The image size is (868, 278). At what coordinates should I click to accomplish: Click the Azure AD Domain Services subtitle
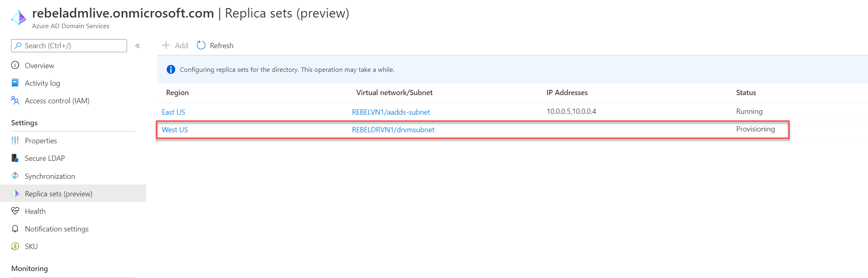(x=71, y=26)
